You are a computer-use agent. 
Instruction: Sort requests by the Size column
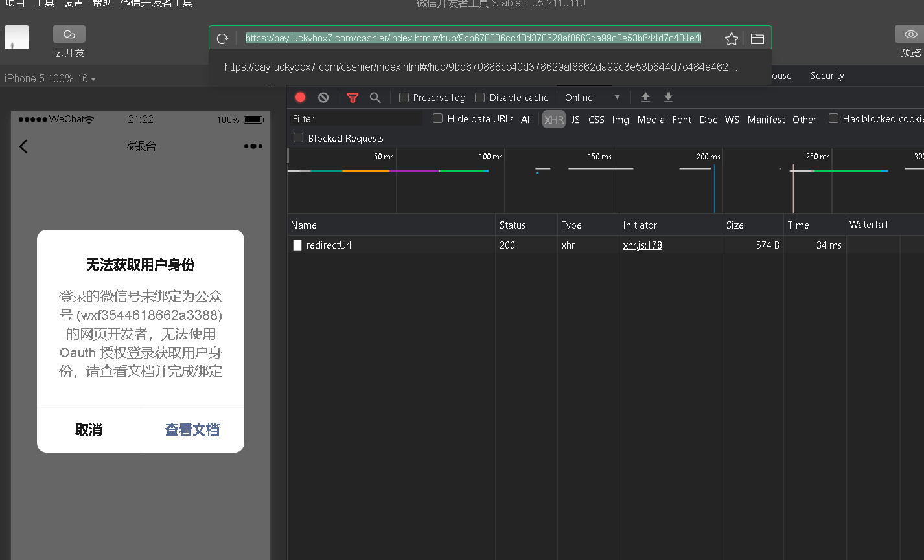click(x=753, y=225)
